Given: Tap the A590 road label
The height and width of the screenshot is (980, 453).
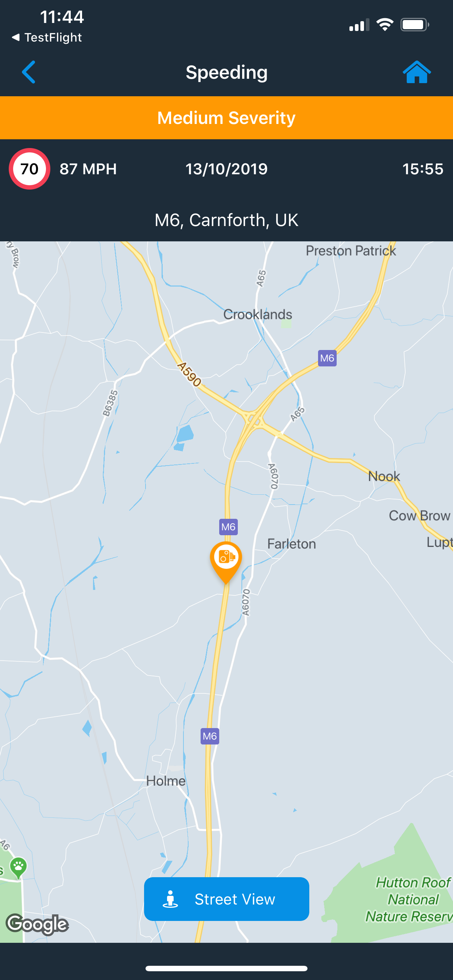Looking at the screenshot, I should click(189, 374).
